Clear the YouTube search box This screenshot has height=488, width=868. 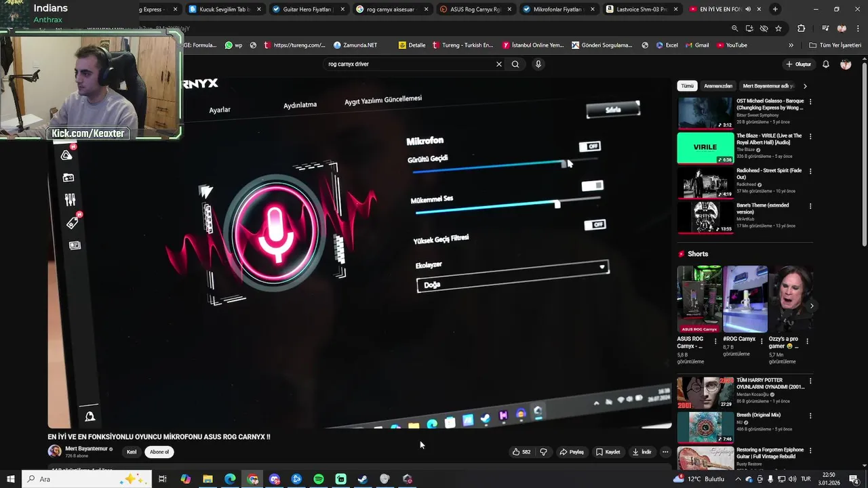[499, 64]
